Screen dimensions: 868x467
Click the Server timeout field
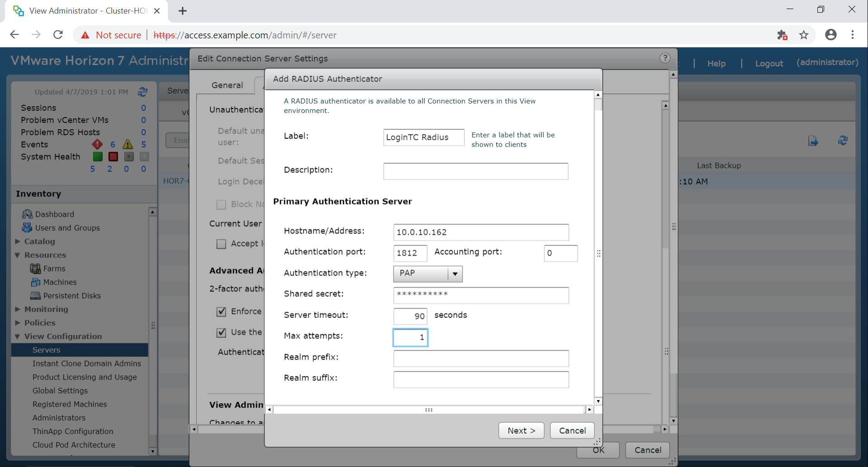coord(410,316)
